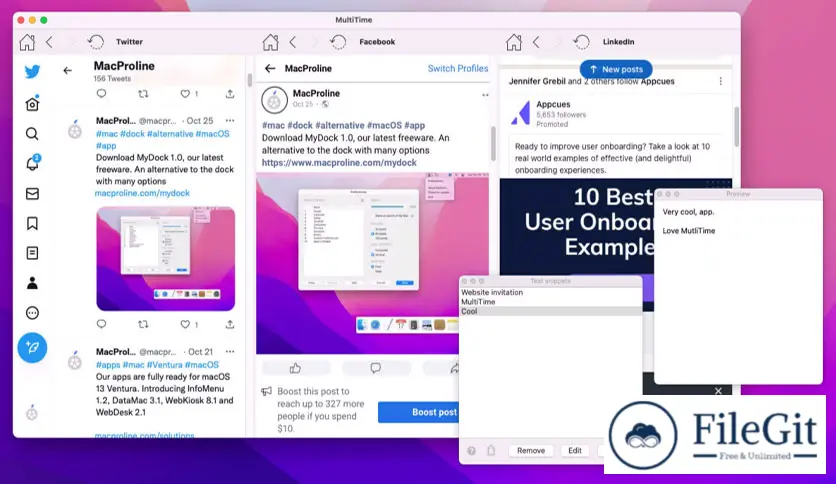Open Twitter profile person icon
This screenshot has width=836, height=484.
click(x=32, y=283)
